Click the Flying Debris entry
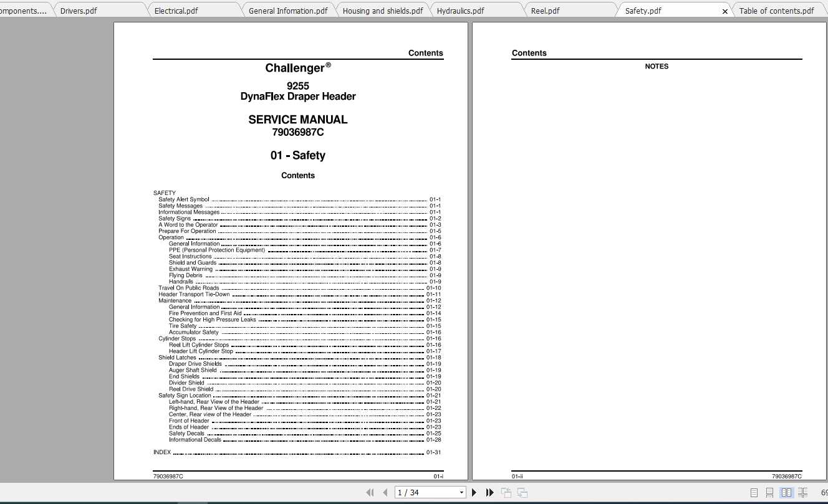The height and width of the screenshot is (504, 828). coord(305,275)
